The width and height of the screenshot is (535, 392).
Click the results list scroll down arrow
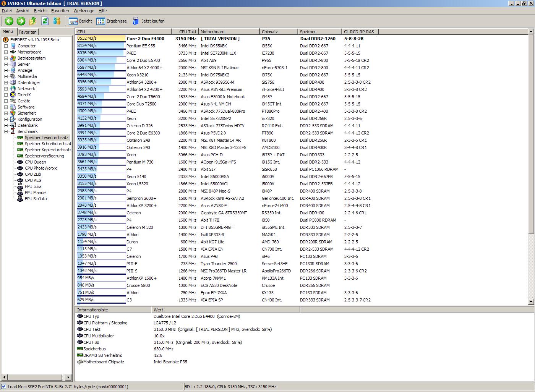click(531, 301)
